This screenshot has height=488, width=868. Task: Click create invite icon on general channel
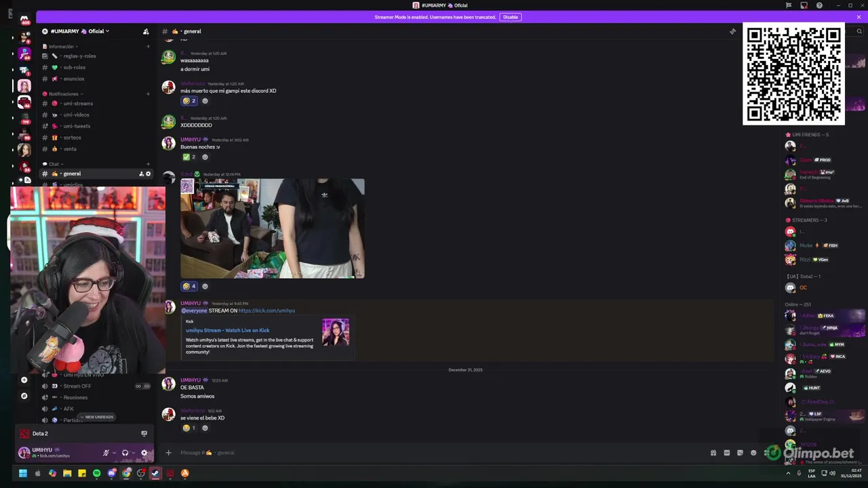tap(141, 174)
